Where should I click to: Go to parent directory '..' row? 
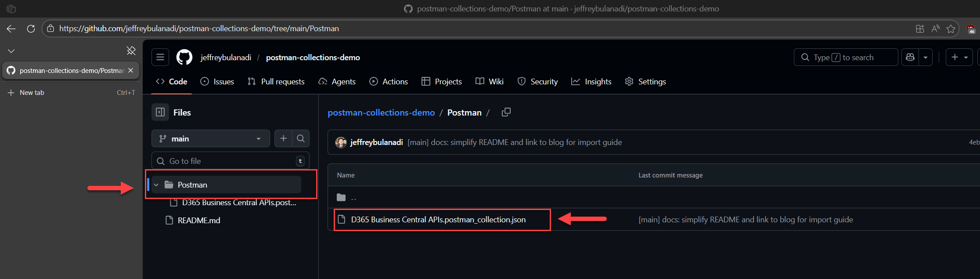coord(353,197)
